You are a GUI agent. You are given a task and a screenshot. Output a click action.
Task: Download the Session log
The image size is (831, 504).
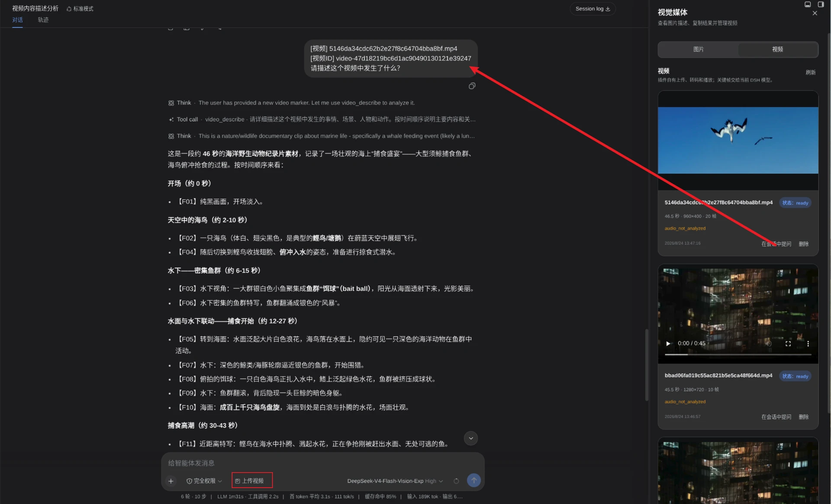click(x=593, y=9)
